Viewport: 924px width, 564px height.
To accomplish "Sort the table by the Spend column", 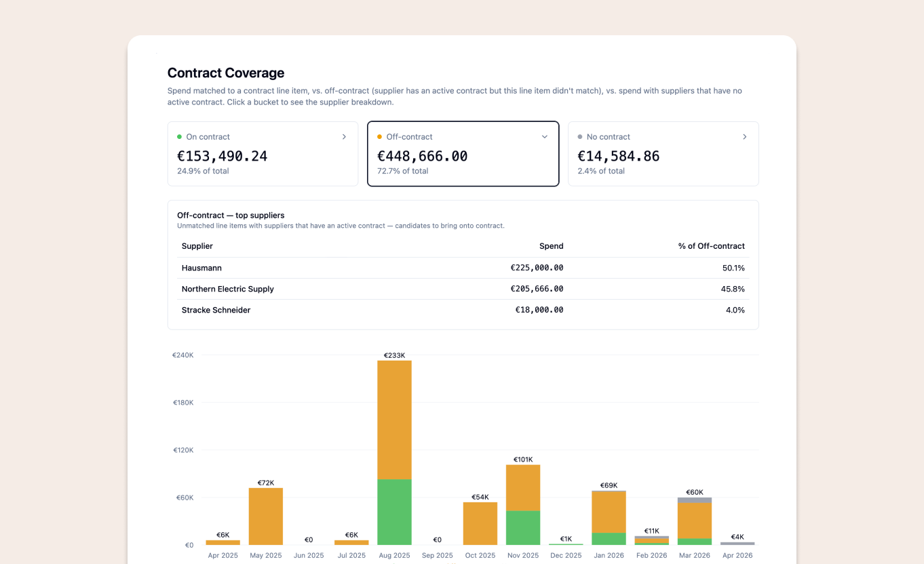I will coord(551,245).
